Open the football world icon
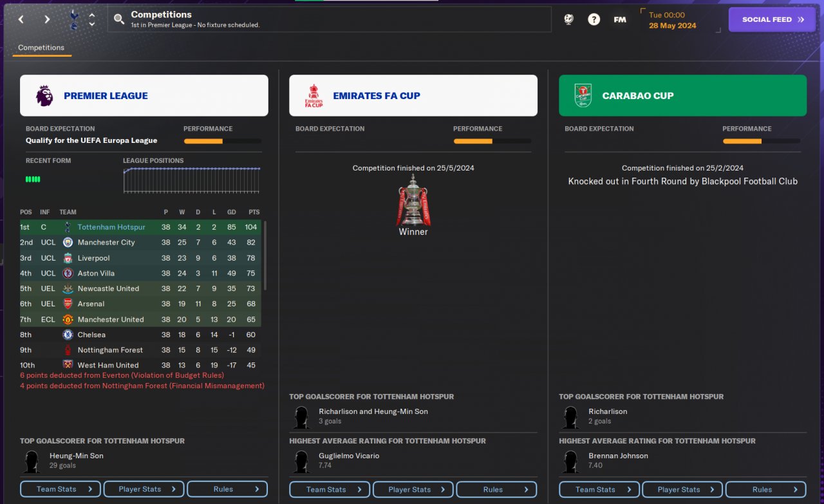The height and width of the screenshot is (504, 824). point(568,19)
